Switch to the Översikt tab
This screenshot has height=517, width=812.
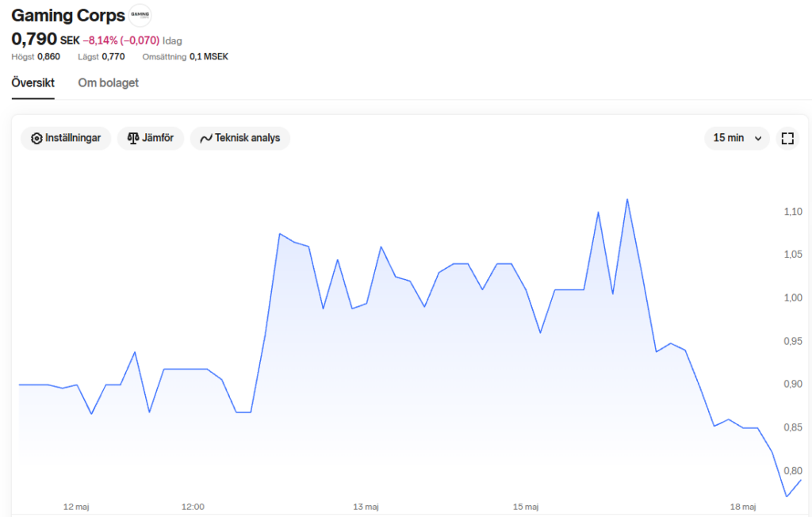pyautogui.click(x=33, y=83)
